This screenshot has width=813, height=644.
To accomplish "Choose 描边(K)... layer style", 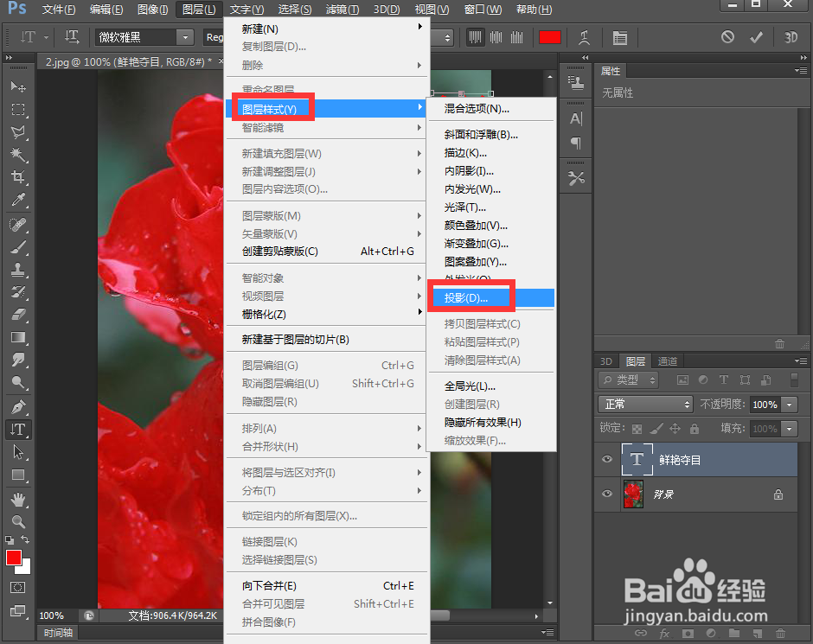I will tap(491, 153).
